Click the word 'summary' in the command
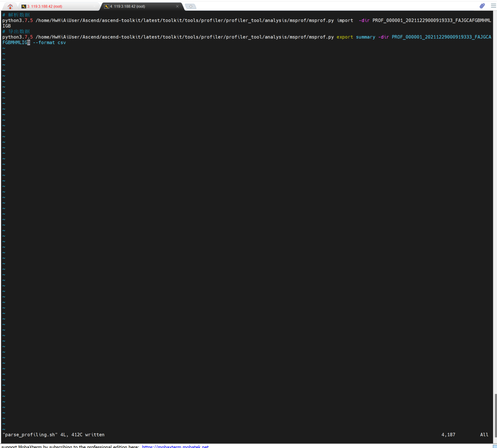The image size is (497, 448). (366, 37)
